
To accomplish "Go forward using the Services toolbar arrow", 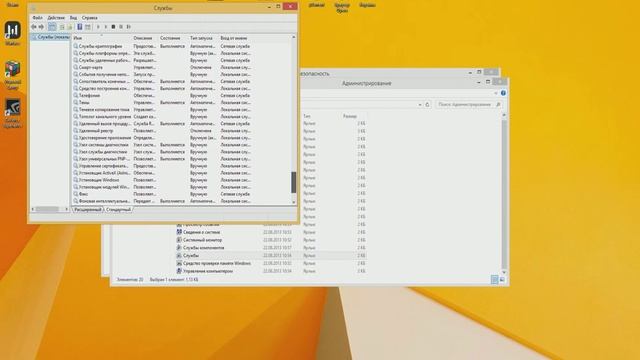I will (x=41, y=27).
